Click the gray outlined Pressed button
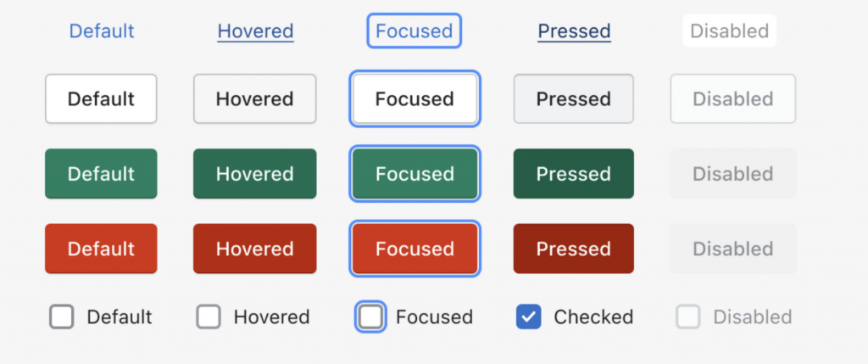The height and width of the screenshot is (364, 868). pos(573,98)
